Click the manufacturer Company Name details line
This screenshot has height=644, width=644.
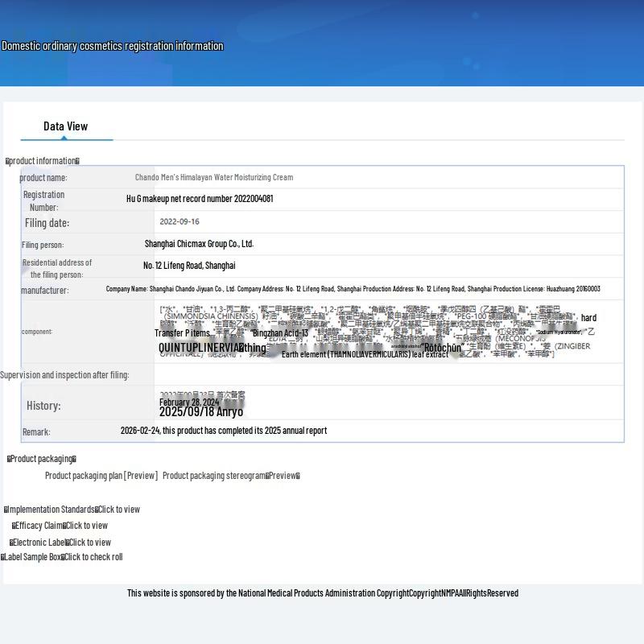point(353,289)
